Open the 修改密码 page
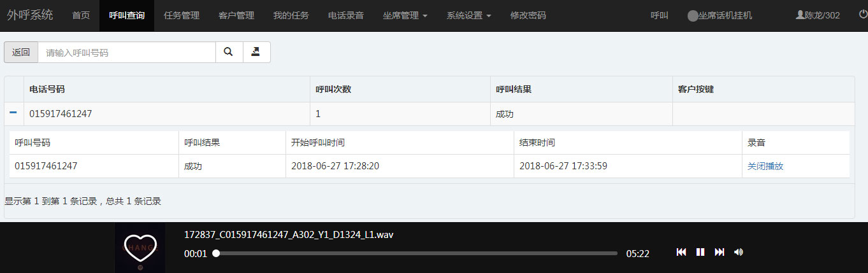Image resolution: width=868 pixels, height=273 pixels. pos(528,15)
